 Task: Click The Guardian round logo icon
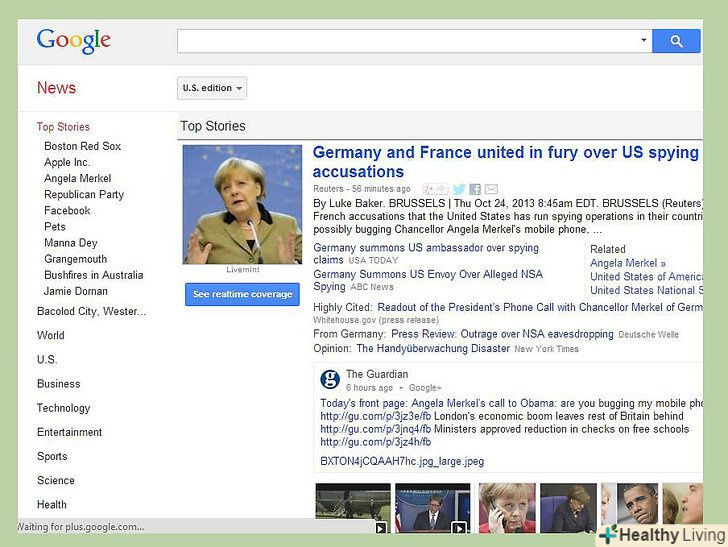point(330,379)
